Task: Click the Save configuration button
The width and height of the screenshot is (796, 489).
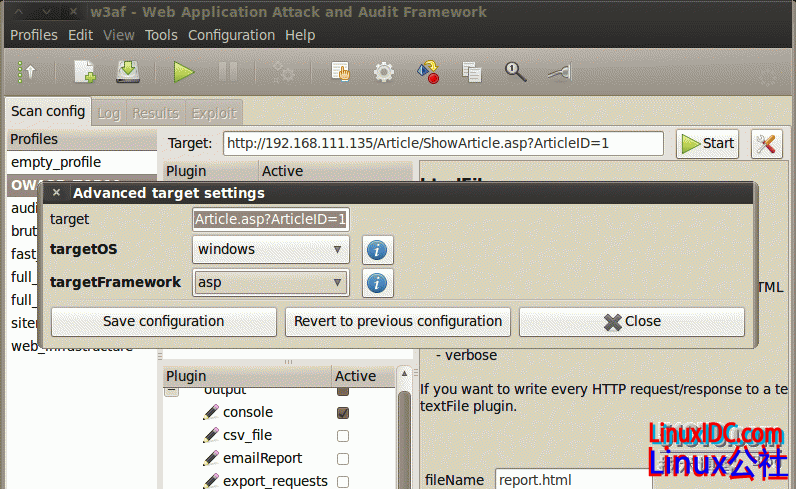Action: pyautogui.click(x=163, y=322)
